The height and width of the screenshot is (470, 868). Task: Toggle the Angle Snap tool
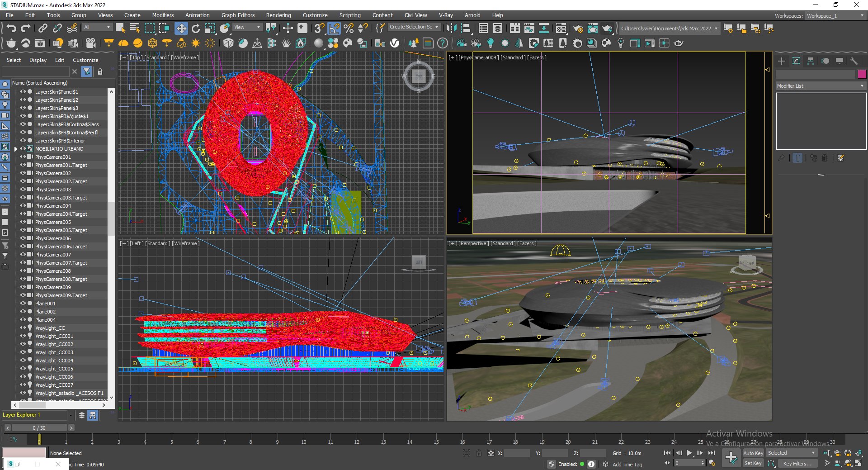334,28
